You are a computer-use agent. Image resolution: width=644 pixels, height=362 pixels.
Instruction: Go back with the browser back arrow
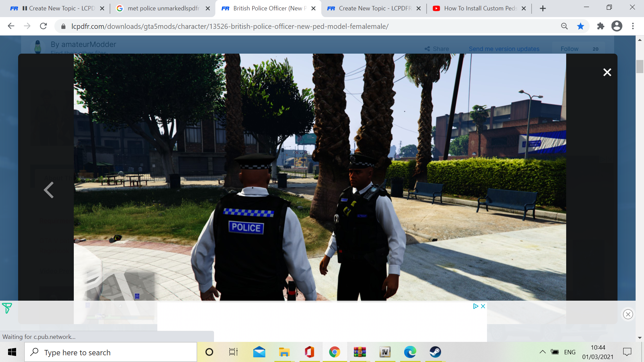click(11, 26)
